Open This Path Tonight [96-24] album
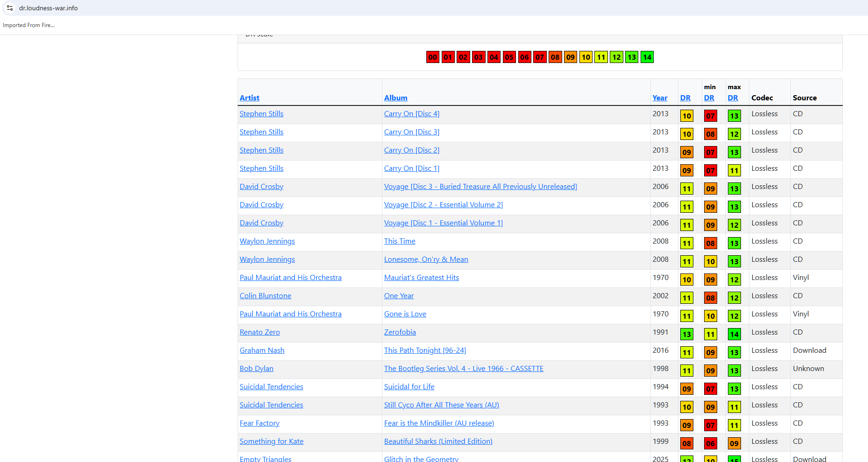Screen dimensions: 868x462 coord(425,350)
